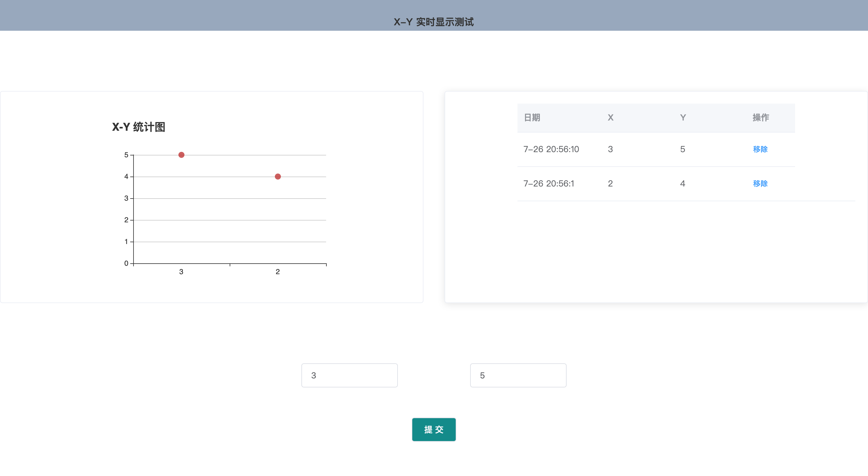Click the red data point at Y=4
This screenshot has height=476, width=868.
pos(278,176)
